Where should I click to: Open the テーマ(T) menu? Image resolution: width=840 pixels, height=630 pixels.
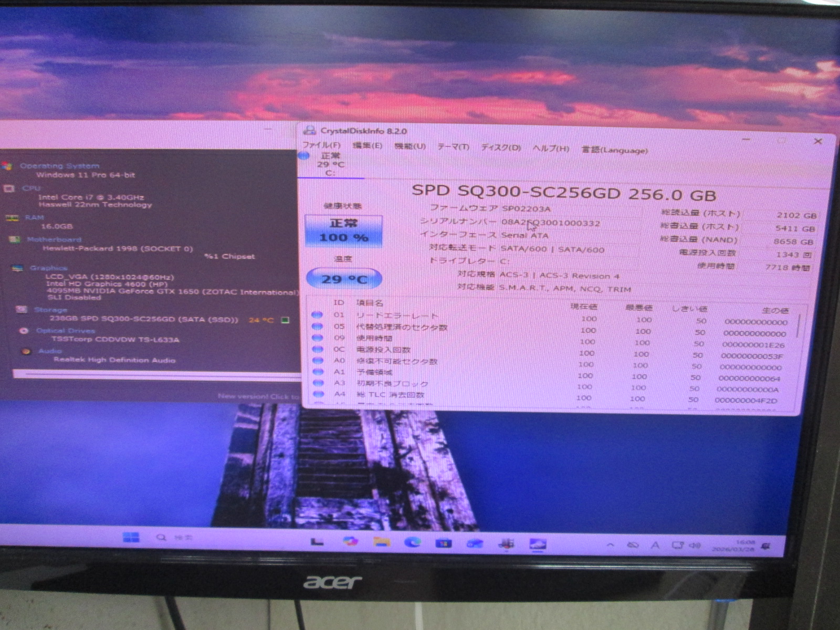pyautogui.click(x=453, y=147)
